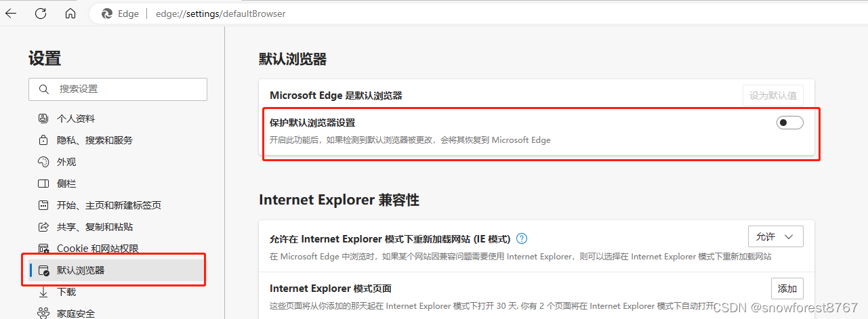Click the Edge logo in address bar
868x319 pixels.
[x=106, y=14]
